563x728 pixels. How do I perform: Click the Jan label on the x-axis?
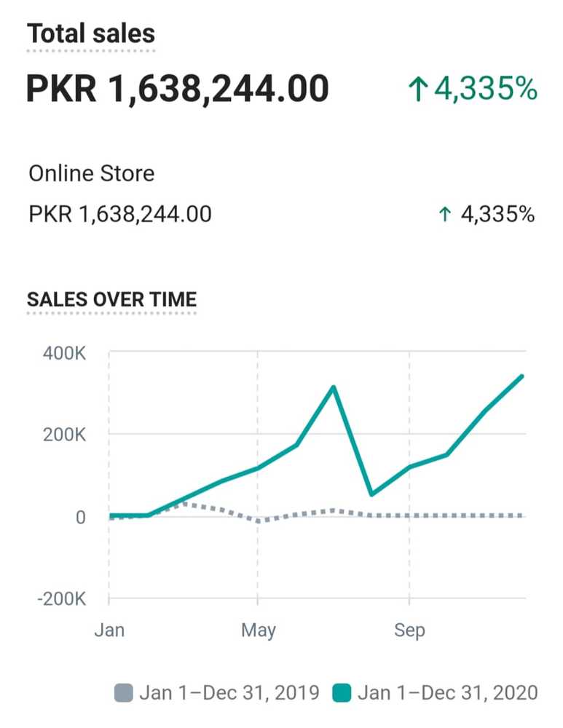pos(109,630)
